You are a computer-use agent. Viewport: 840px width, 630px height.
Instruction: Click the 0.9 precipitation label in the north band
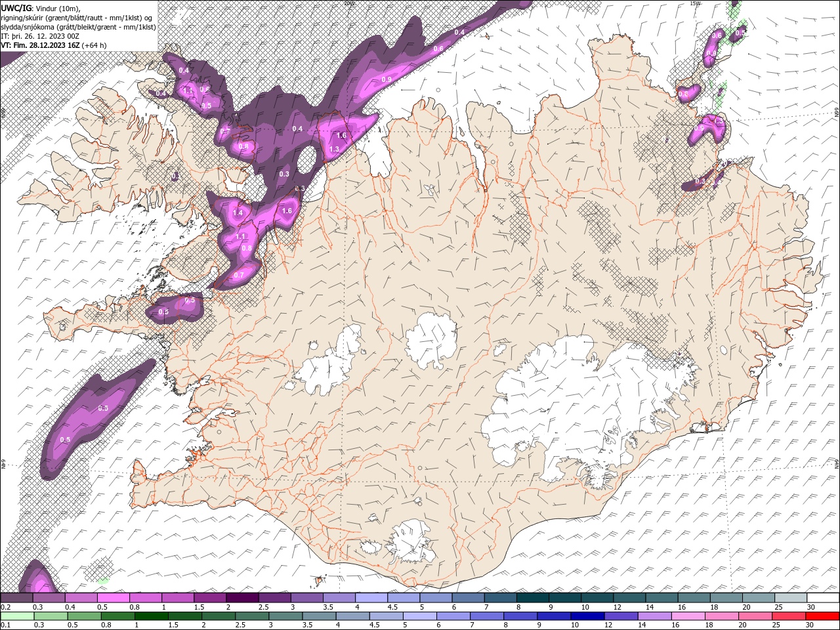point(387,79)
